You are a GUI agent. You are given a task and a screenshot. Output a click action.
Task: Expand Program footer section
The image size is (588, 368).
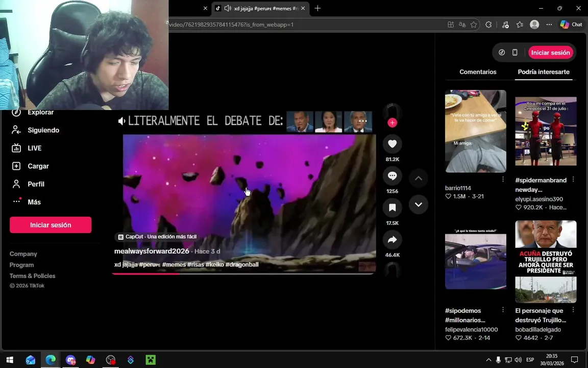coord(22,265)
